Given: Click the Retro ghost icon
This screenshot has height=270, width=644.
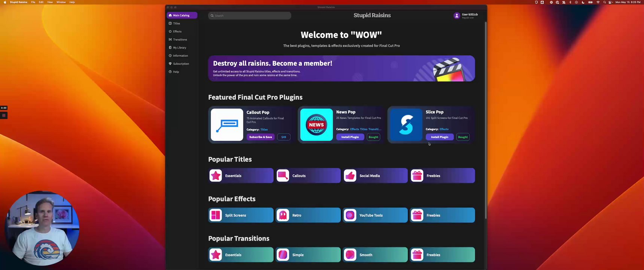Looking at the screenshot, I should (x=283, y=215).
